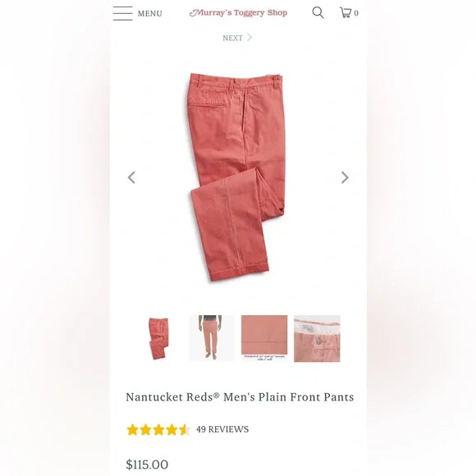The image size is (476, 476).
Task: Click the cart item count 0
Action: point(356,13)
